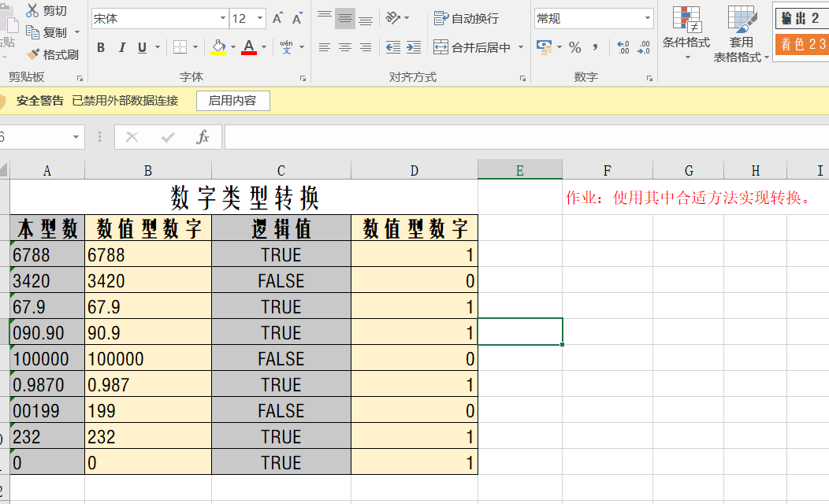Open the font (字体) group dialog launcher
Screen dimensions: 829x504
pyautogui.click(x=303, y=78)
